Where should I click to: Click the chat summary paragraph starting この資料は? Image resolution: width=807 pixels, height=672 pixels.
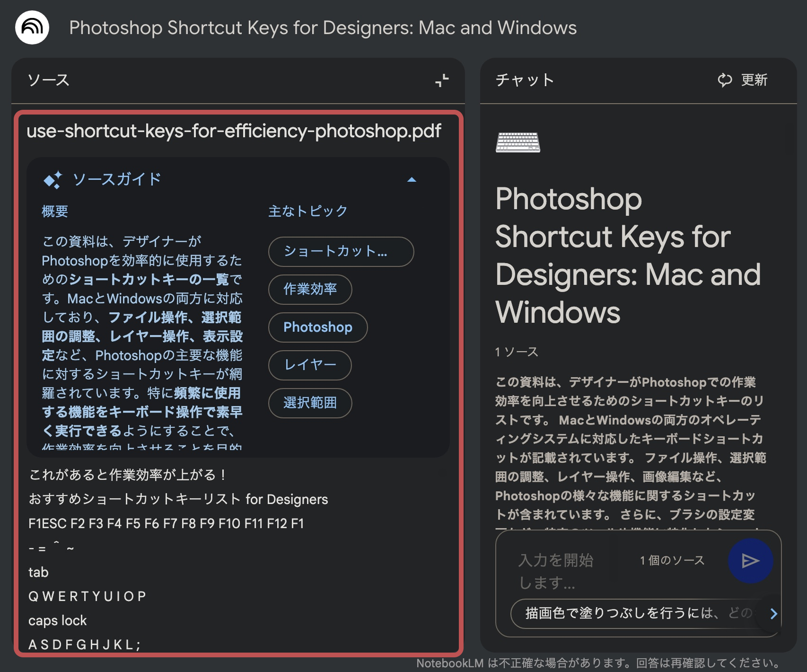631,452
